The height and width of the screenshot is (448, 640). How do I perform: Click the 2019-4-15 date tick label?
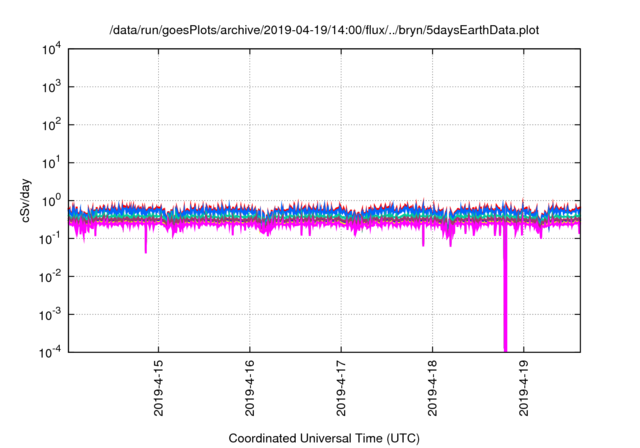coord(158,388)
